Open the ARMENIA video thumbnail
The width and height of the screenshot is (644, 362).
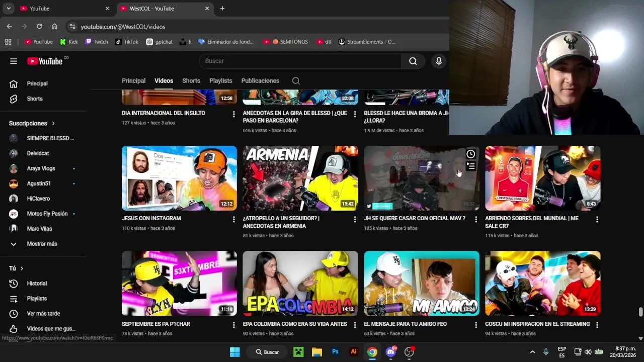coord(300,178)
